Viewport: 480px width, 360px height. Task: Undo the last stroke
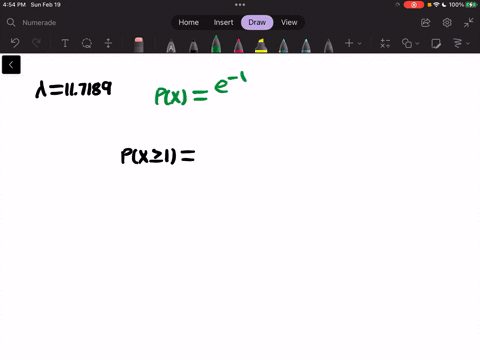[15, 43]
